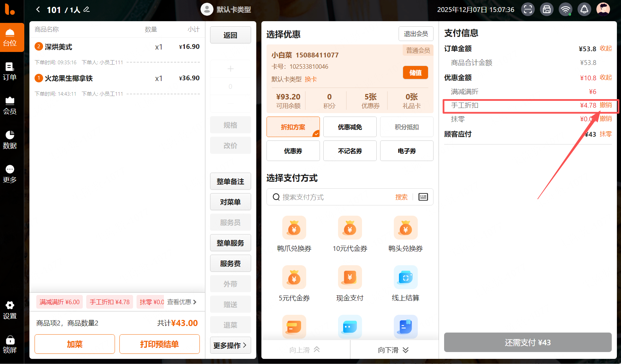Click 加菜 to add dishes
Screen dimensions: 621x364
click(x=75, y=344)
